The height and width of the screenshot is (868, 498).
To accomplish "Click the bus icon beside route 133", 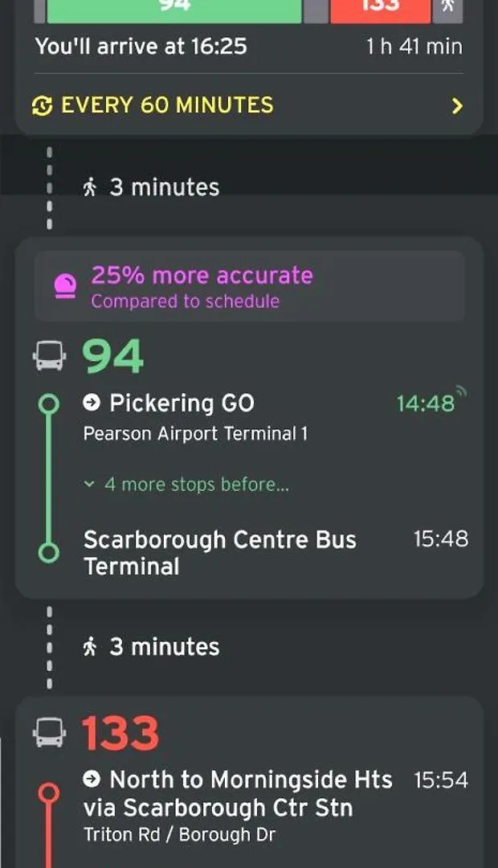I will pyautogui.click(x=49, y=733).
